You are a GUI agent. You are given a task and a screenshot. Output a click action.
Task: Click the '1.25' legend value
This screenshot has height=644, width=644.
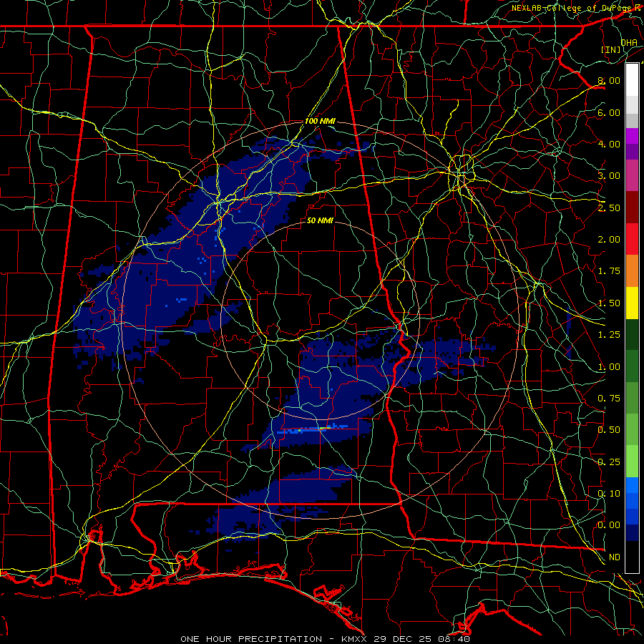tap(609, 335)
